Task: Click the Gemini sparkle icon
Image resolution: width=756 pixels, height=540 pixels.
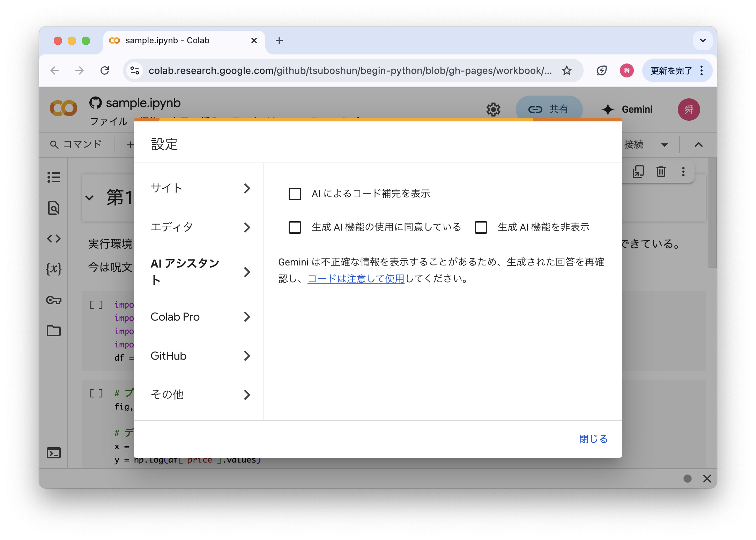Action: (x=608, y=110)
